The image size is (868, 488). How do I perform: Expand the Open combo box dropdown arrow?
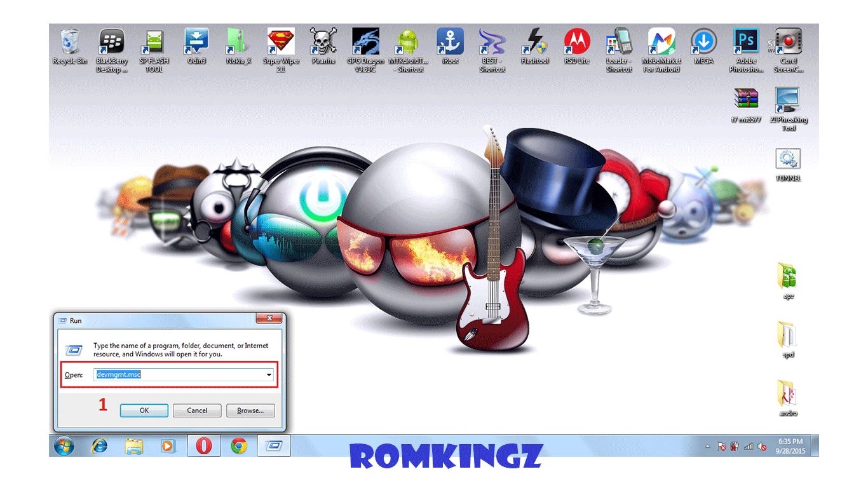pos(269,375)
